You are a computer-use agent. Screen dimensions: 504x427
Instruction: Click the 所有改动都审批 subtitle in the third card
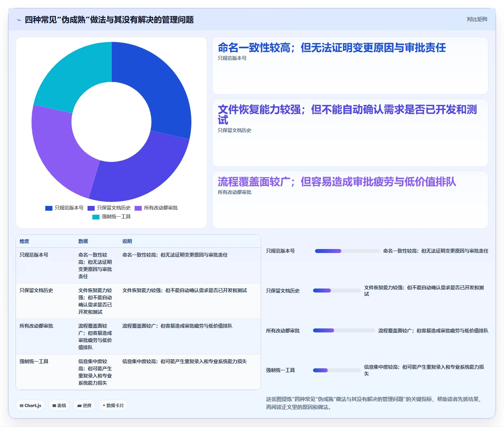pos(234,192)
